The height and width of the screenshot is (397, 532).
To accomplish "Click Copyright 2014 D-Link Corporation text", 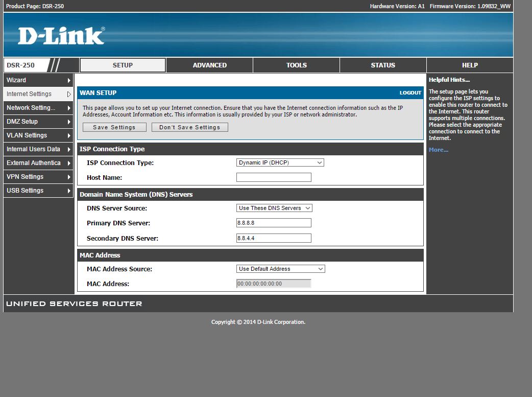I will tap(258, 322).
